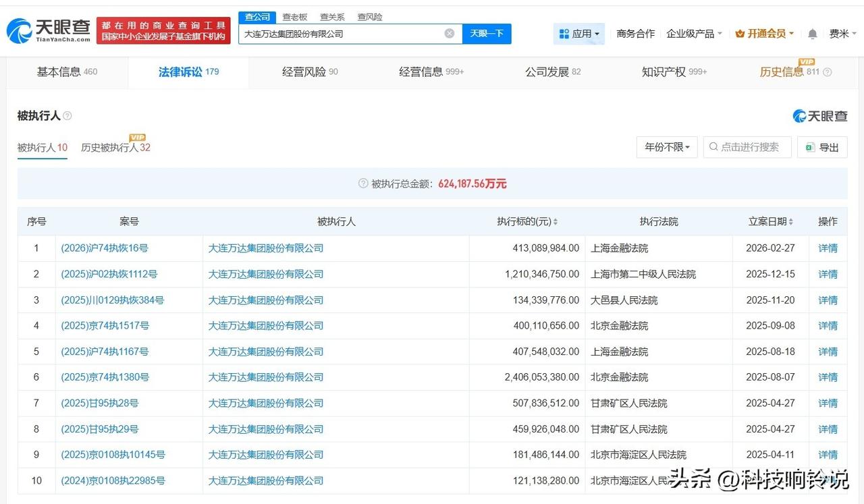This screenshot has width=864, height=504.
Task: Open 详情 for case (2026)沪74执恢16号
Action: click(x=828, y=248)
